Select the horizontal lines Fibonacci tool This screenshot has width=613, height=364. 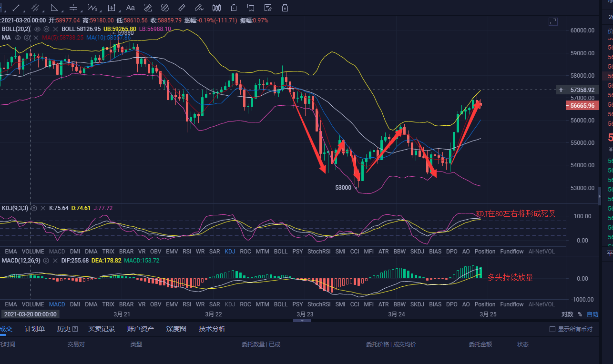pos(73,8)
